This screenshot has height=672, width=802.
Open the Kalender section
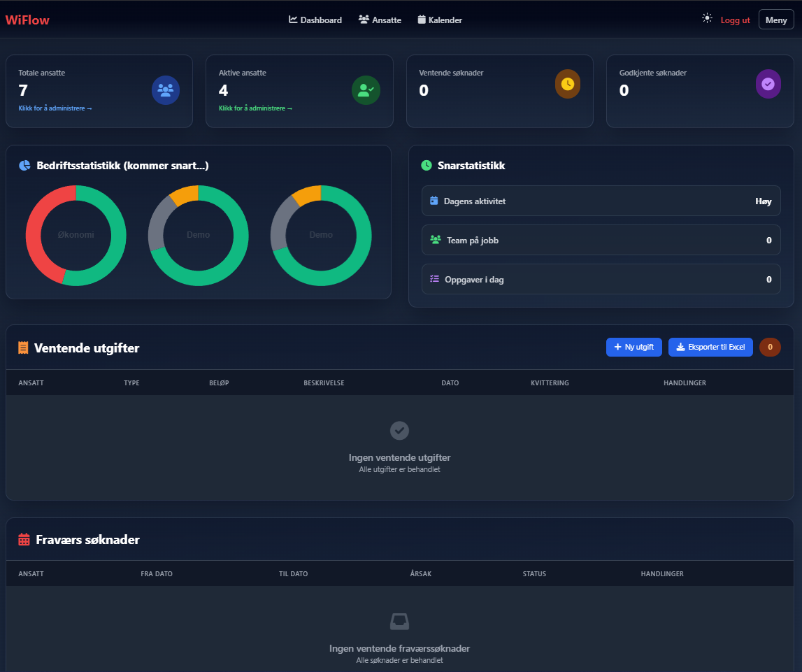click(x=440, y=20)
